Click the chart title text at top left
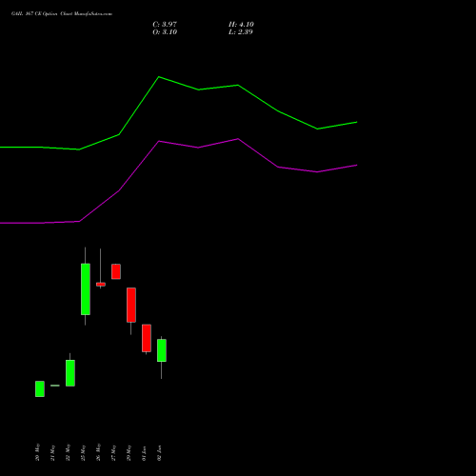Image resolution: width=476 pixels, height=476 pixels. (62, 13)
